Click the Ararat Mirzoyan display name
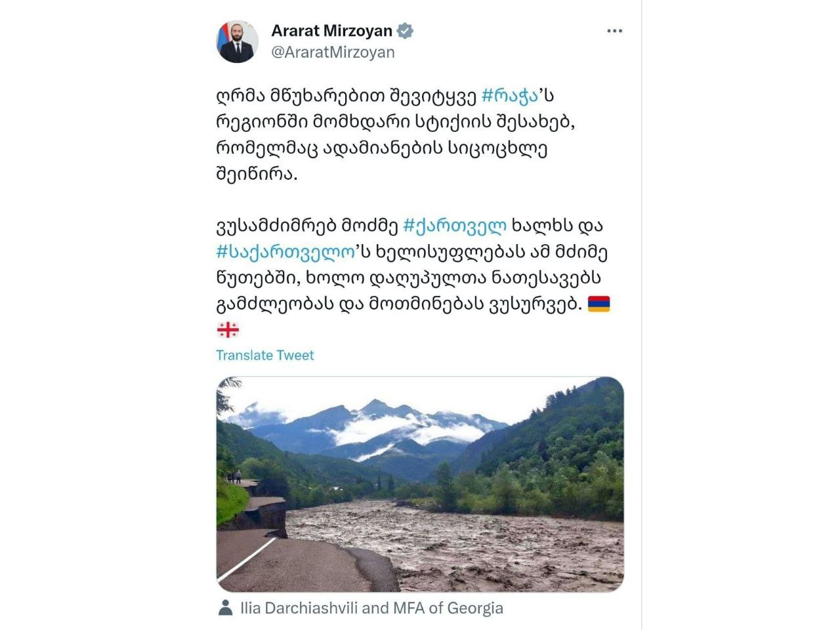This screenshot has width=840, height=630. 332,31
